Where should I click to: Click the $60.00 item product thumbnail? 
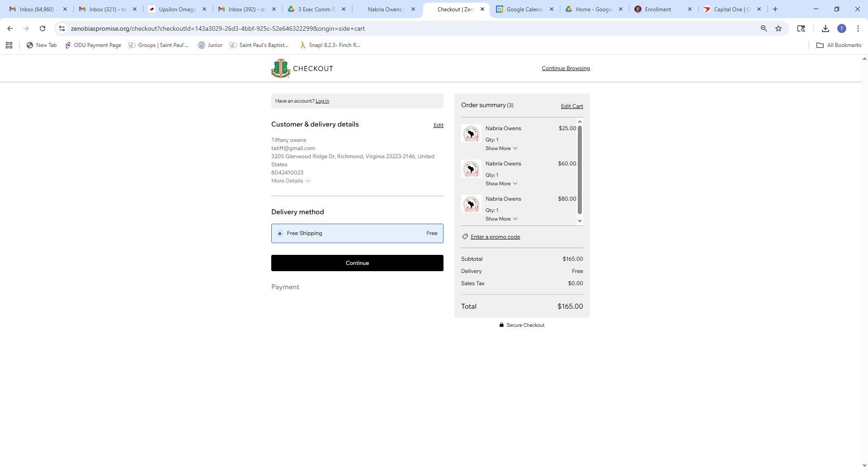tap(471, 169)
